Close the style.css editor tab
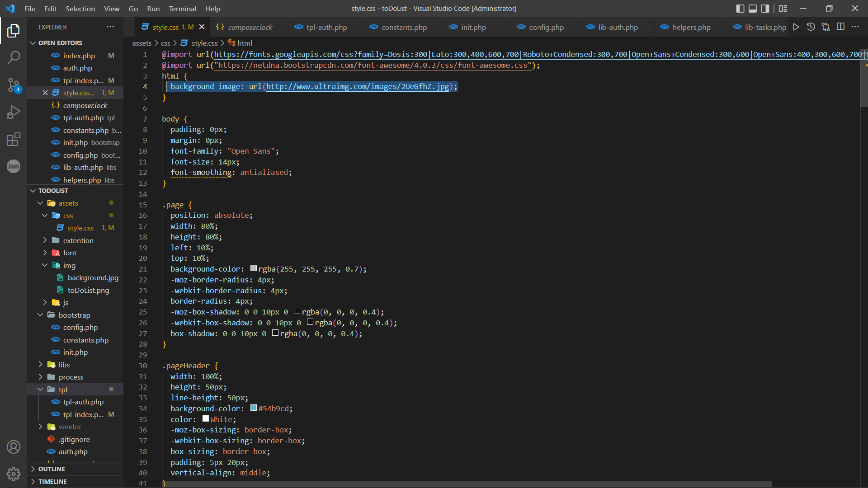This screenshot has width=868, height=488. coord(202,27)
